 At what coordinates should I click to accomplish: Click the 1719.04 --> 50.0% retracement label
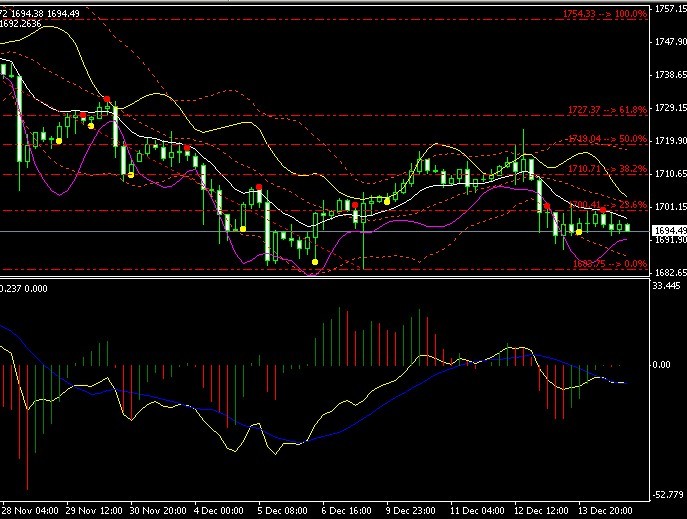(607, 139)
